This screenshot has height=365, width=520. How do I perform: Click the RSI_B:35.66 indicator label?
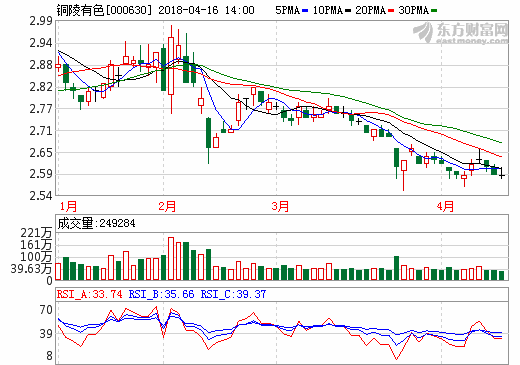pyautogui.click(x=161, y=294)
